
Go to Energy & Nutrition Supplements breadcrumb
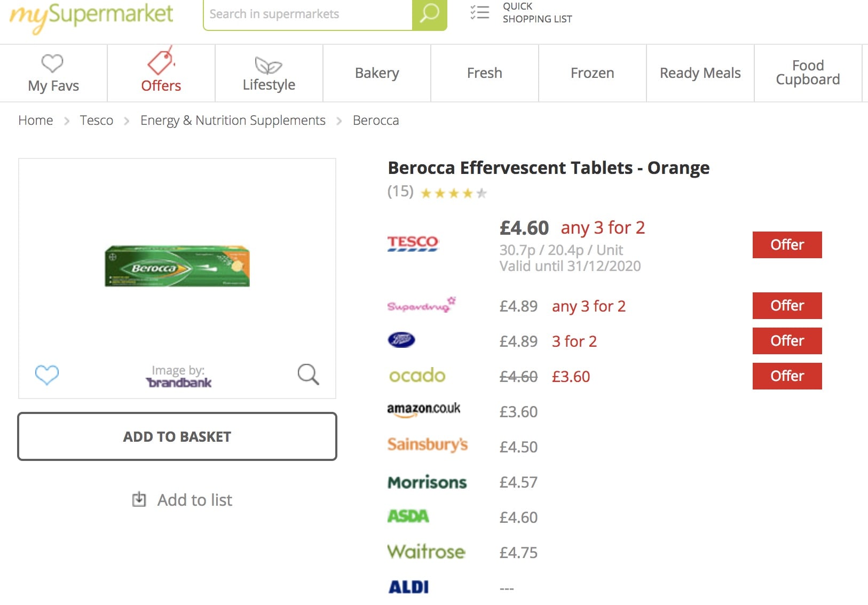233,121
